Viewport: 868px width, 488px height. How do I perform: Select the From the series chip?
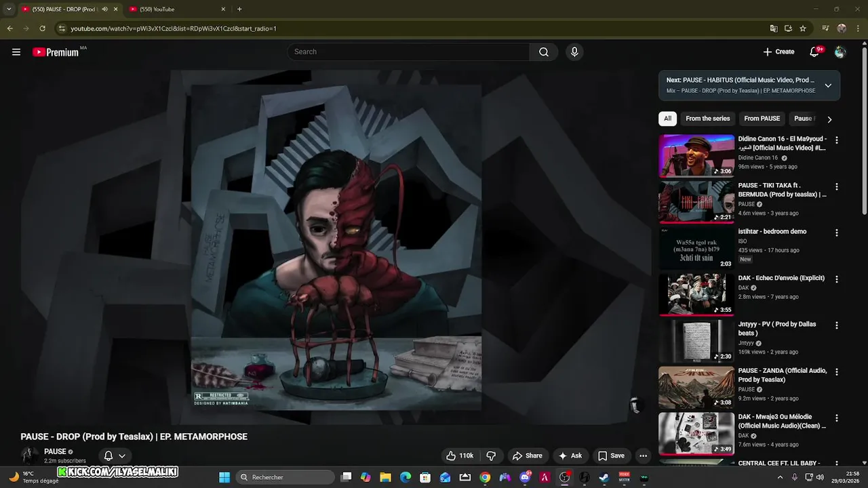point(708,119)
